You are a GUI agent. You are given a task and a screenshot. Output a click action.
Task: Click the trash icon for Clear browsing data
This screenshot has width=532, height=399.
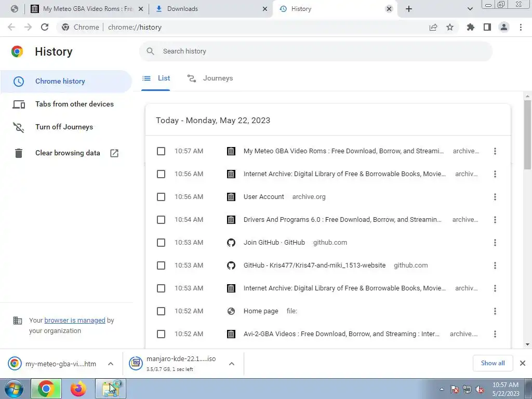[19, 153]
